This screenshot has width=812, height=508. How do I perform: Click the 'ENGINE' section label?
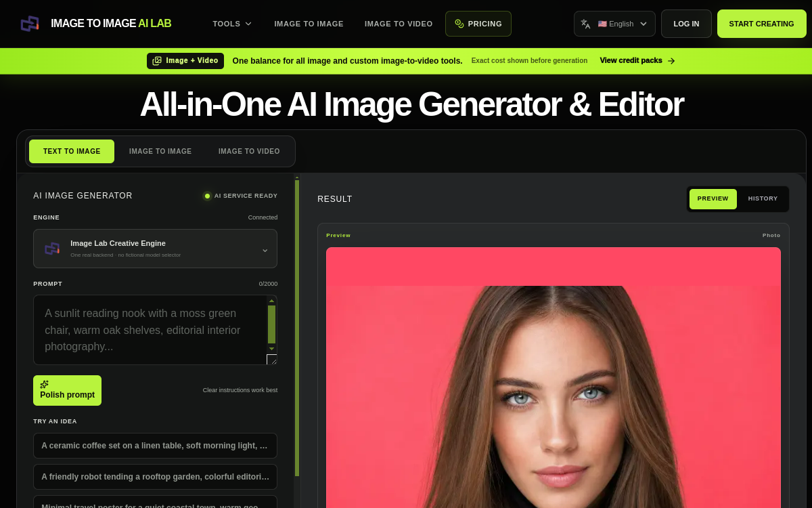46,217
